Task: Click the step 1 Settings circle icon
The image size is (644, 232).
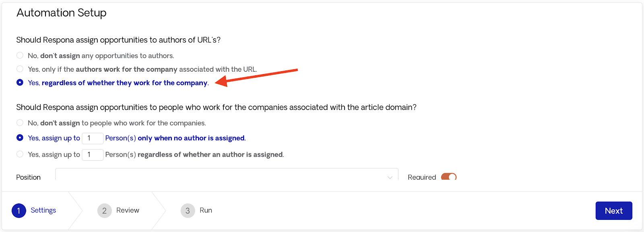Action: click(19, 211)
